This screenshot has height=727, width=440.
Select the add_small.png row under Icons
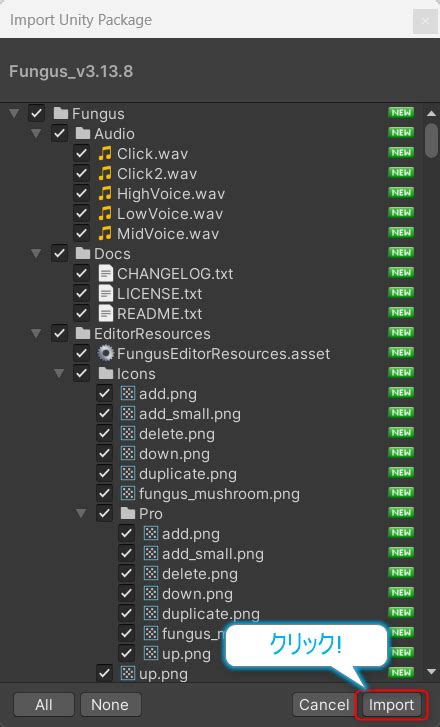point(211,414)
